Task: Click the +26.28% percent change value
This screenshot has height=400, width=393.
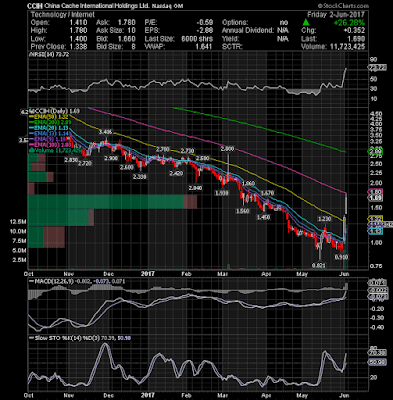Action: coord(350,23)
